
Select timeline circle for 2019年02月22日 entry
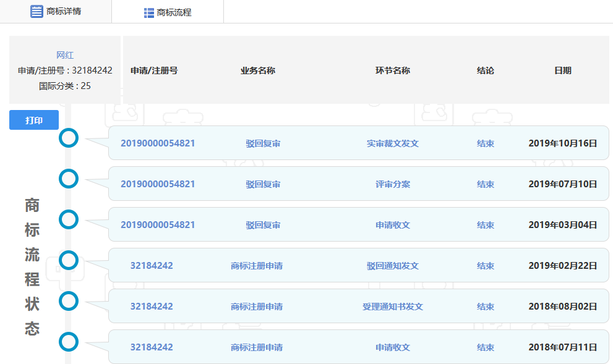(x=69, y=260)
